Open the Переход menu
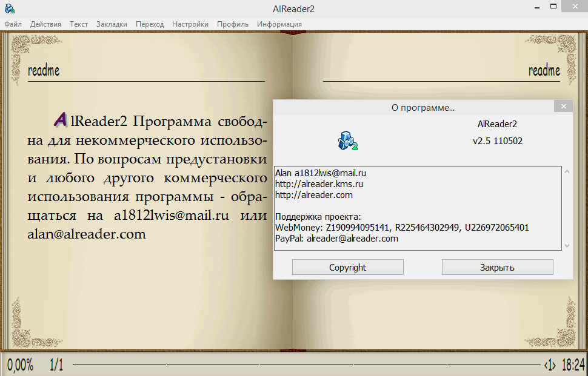The width and height of the screenshot is (588, 376). tap(150, 24)
